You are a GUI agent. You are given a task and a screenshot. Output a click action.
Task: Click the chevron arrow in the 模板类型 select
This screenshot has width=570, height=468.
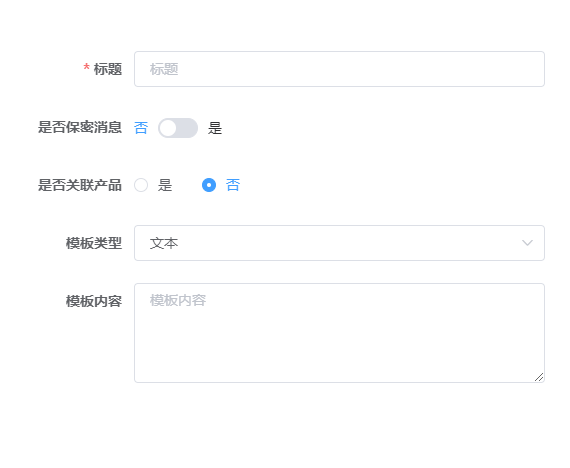(x=527, y=243)
